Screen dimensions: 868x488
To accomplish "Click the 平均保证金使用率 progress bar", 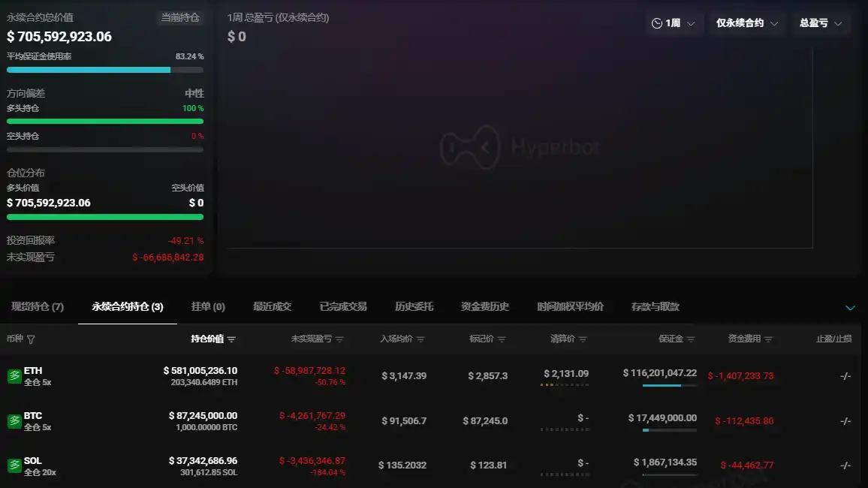I will pyautogui.click(x=105, y=70).
